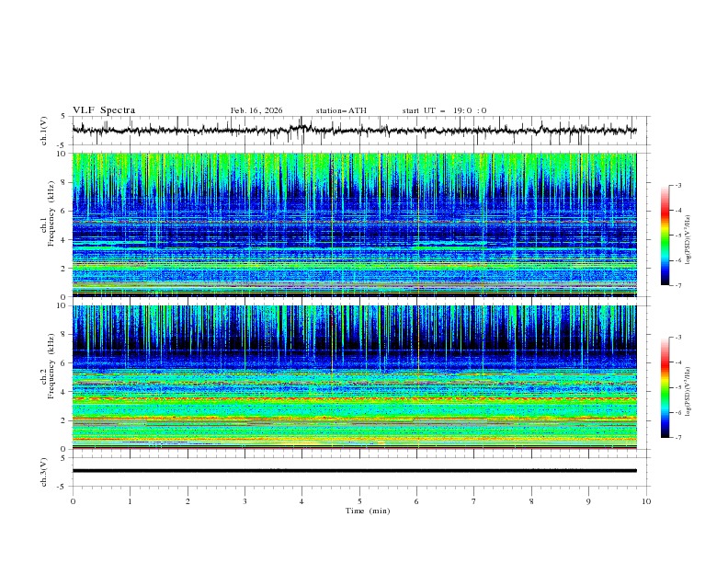Image resolution: width=728 pixels, height=563 pixels.
Task: Click the "-3" tick on ch.1 colorbar
Action: (678, 185)
